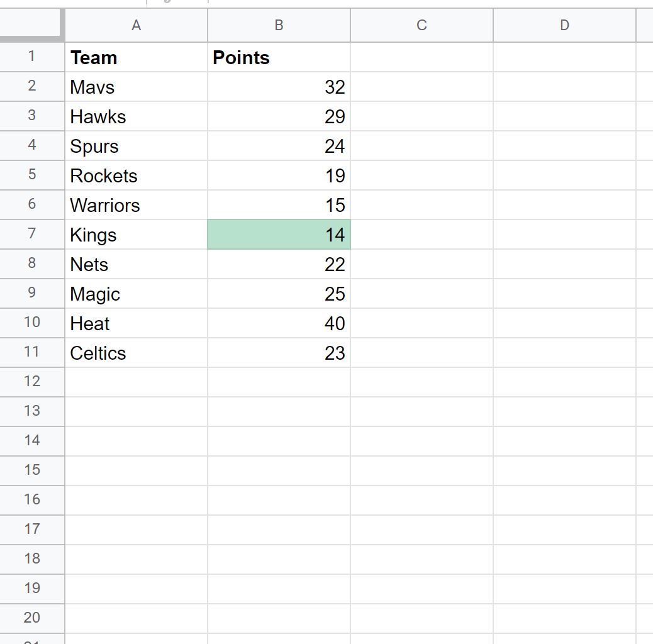Select the Mavs cell
The height and width of the screenshot is (644, 653).
136,87
